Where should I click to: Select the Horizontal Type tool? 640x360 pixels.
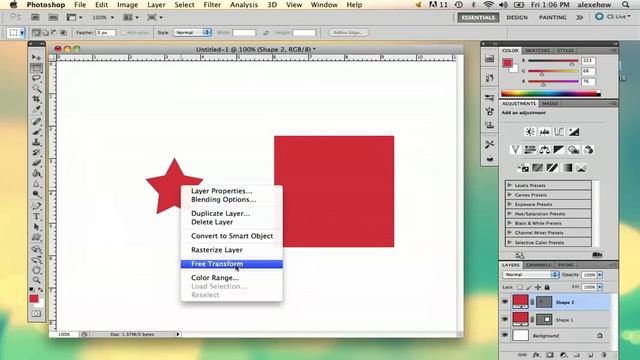coord(36,217)
